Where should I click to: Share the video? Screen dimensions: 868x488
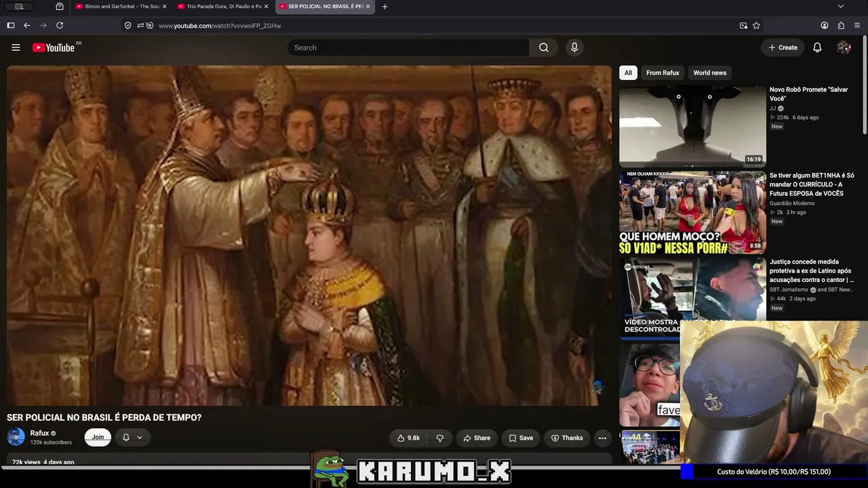(x=477, y=438)
